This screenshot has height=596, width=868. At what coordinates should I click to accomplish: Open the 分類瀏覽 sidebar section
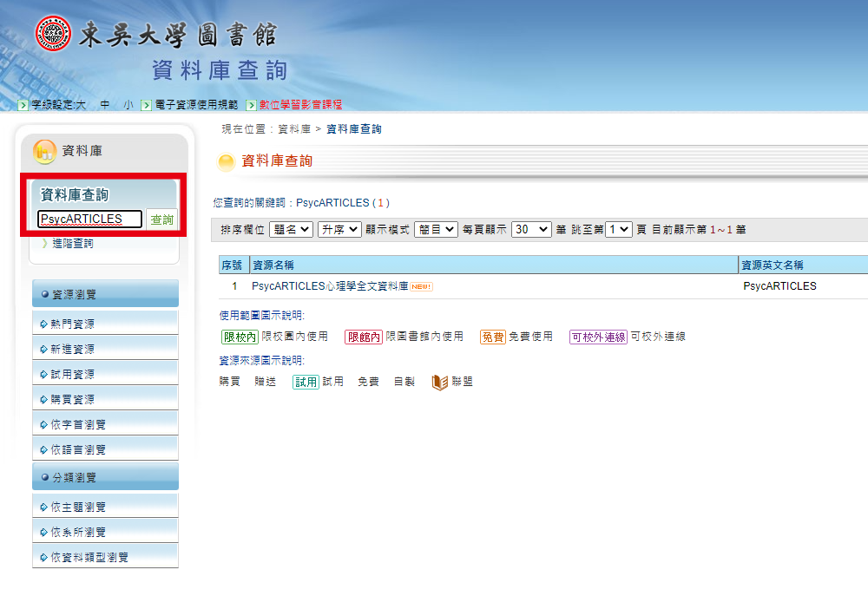tap(105, 477)
